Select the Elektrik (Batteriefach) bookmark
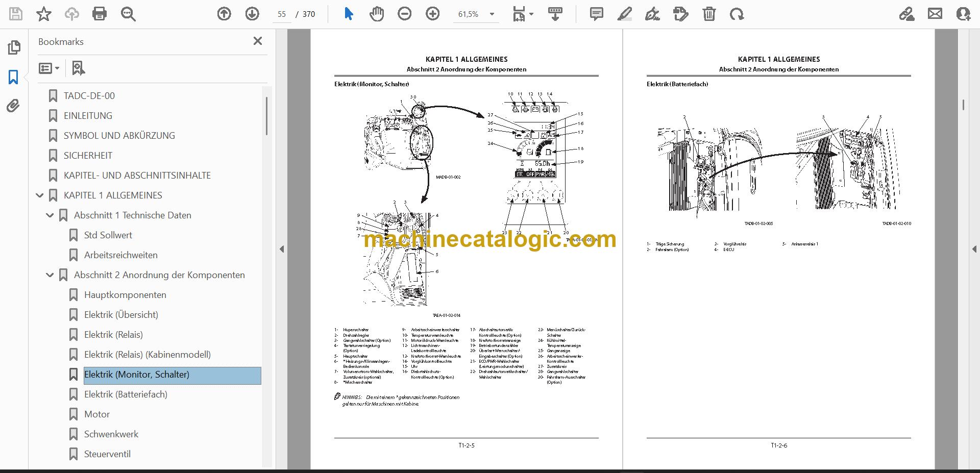Image resolution: width=980 pixels, height=473 pixels. click(126, 394)
